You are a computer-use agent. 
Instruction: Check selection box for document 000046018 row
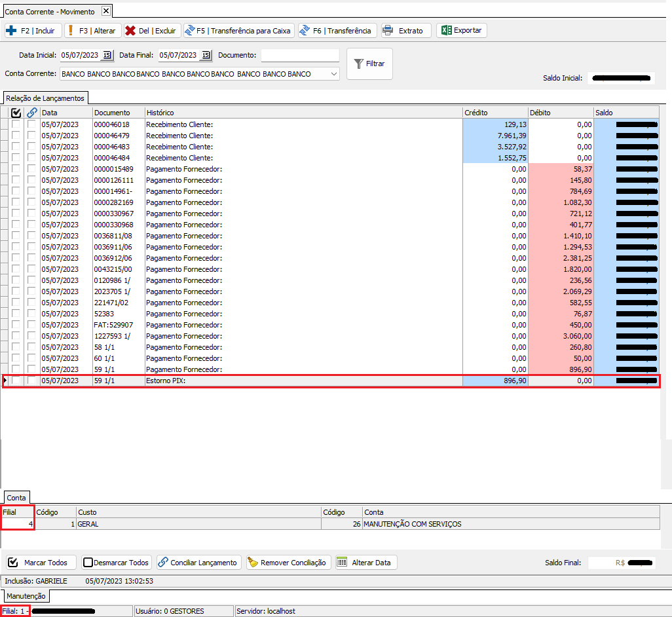pyautogui.click(x=16, y=124)
